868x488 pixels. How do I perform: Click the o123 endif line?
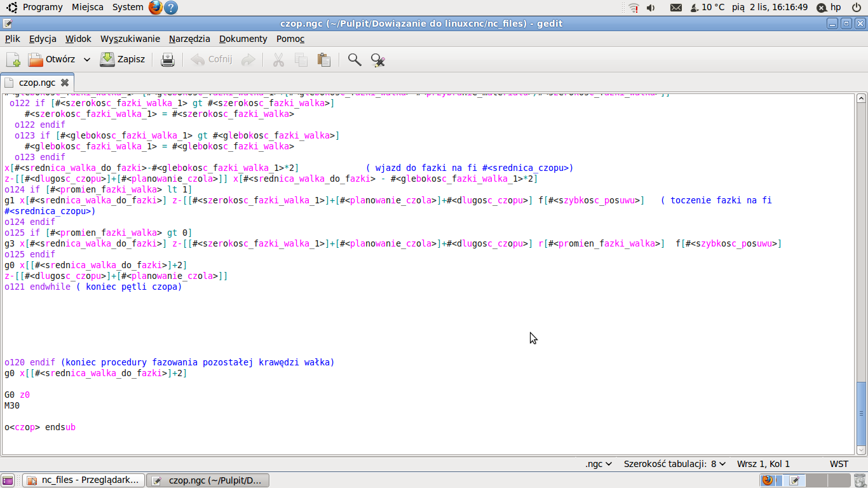click(x=40, y=157)
